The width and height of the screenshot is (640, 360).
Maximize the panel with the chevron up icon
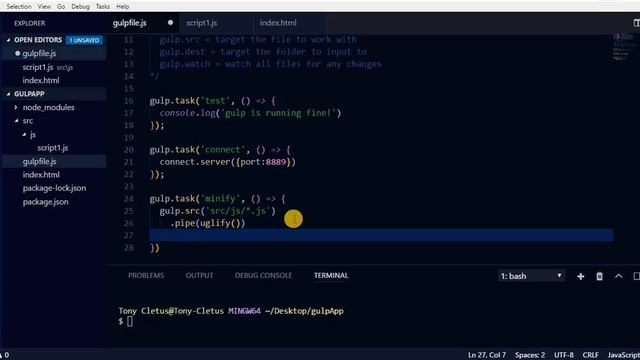(x=619, y=276)
